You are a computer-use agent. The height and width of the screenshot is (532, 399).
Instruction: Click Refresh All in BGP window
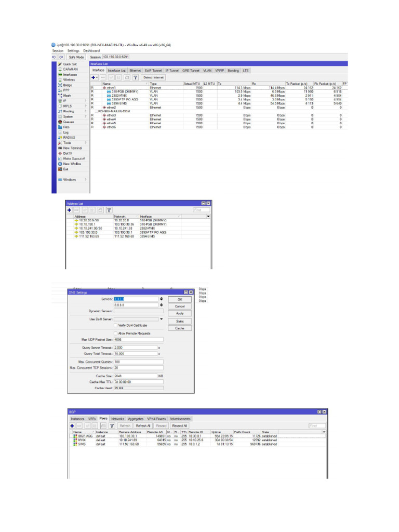click(143, 426)
